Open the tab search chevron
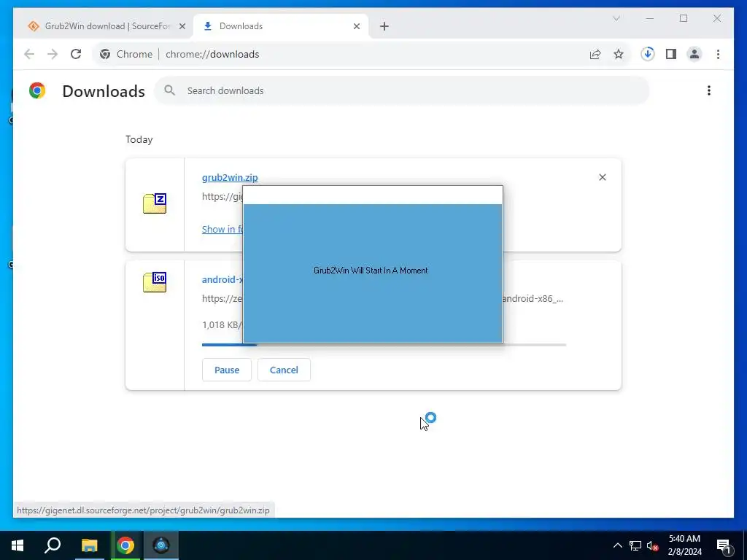 [616, 18]
